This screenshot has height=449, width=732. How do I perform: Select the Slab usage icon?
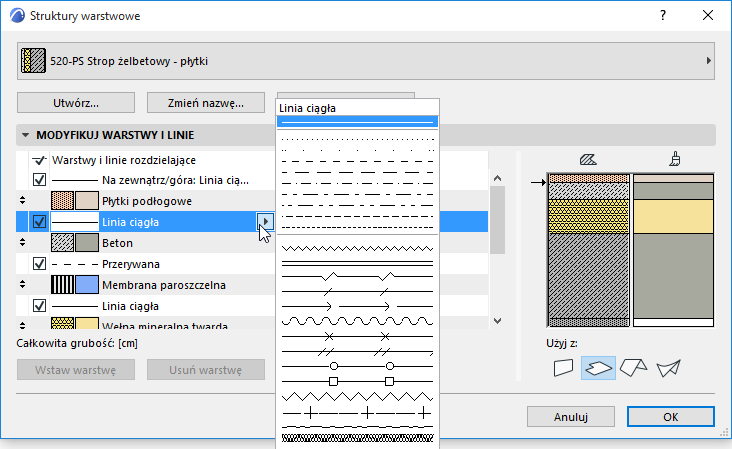[x=599, y=368]
